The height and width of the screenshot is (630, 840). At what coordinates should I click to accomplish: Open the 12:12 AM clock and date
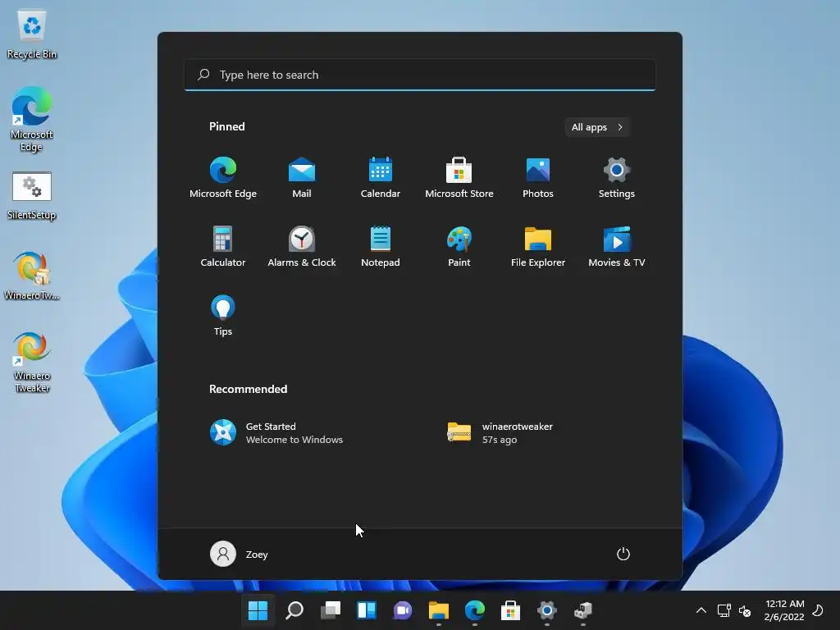(x=784, y=610)
